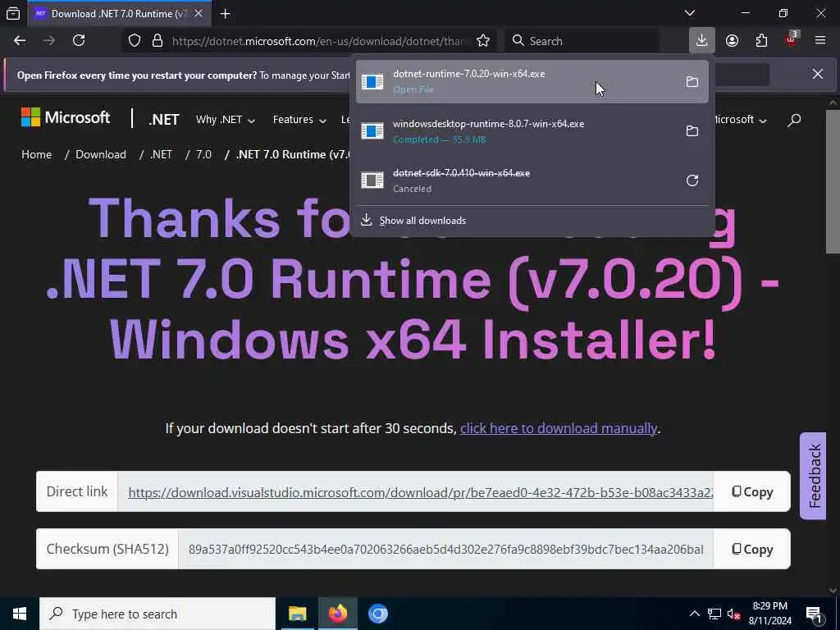The width and height of the screenshot is (840, 630).
Task: Click Show all downloads
Action: tap(422, 221)
